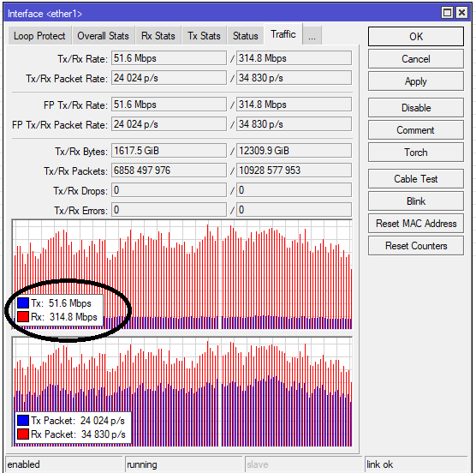Click the Tx Rate field showing 51.6 Mbps
The image size is (476, 473).
[169, 58]
